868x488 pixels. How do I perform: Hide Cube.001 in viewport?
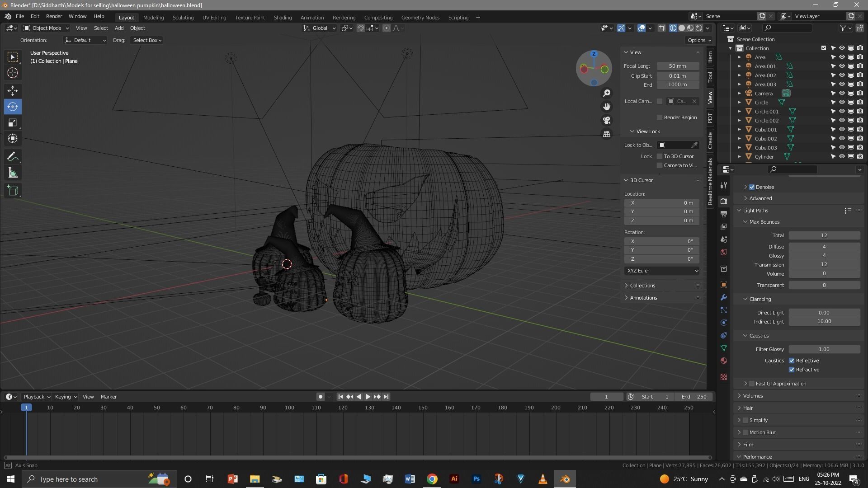tap(842, 130)
